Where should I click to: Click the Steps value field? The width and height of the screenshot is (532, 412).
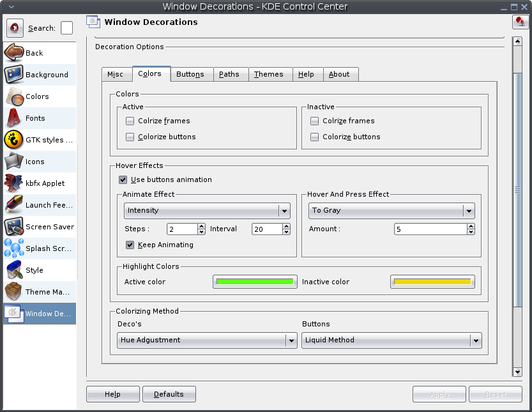point(182,229)
